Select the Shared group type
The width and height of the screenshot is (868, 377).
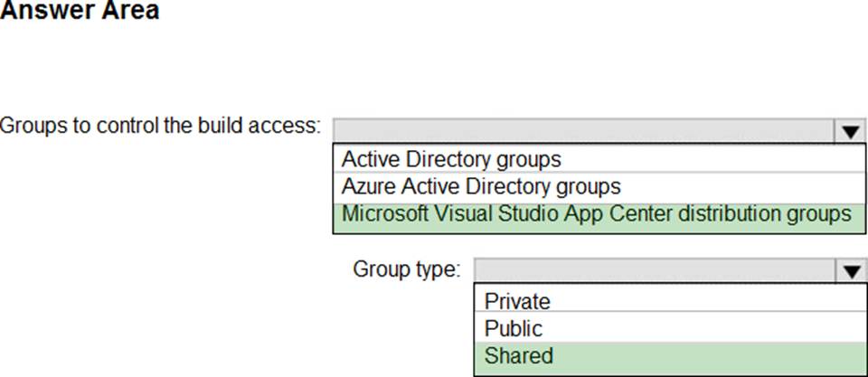pos(519,356)
